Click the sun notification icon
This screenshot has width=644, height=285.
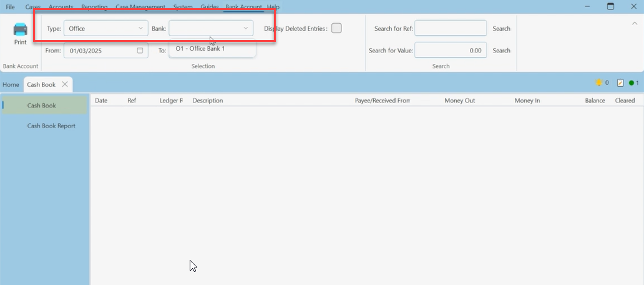tap(599, 82)
